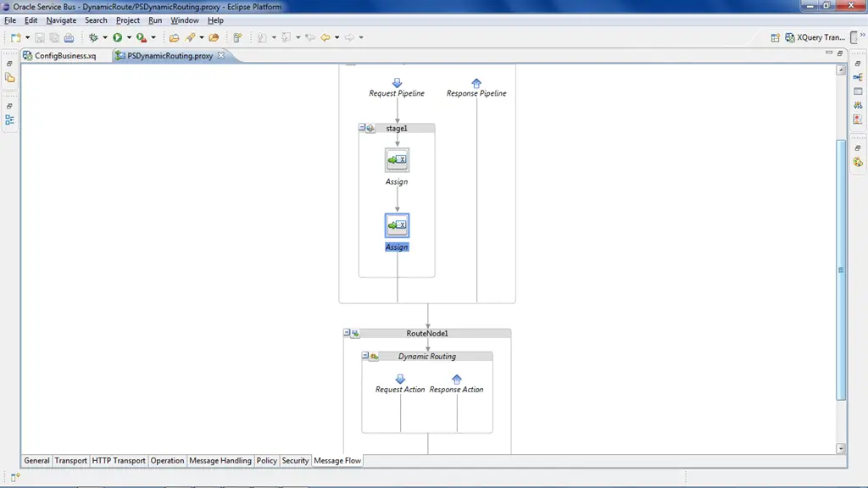
Task: Open the red-dot diagram fast view icon
Action: (x=858, y=119)
